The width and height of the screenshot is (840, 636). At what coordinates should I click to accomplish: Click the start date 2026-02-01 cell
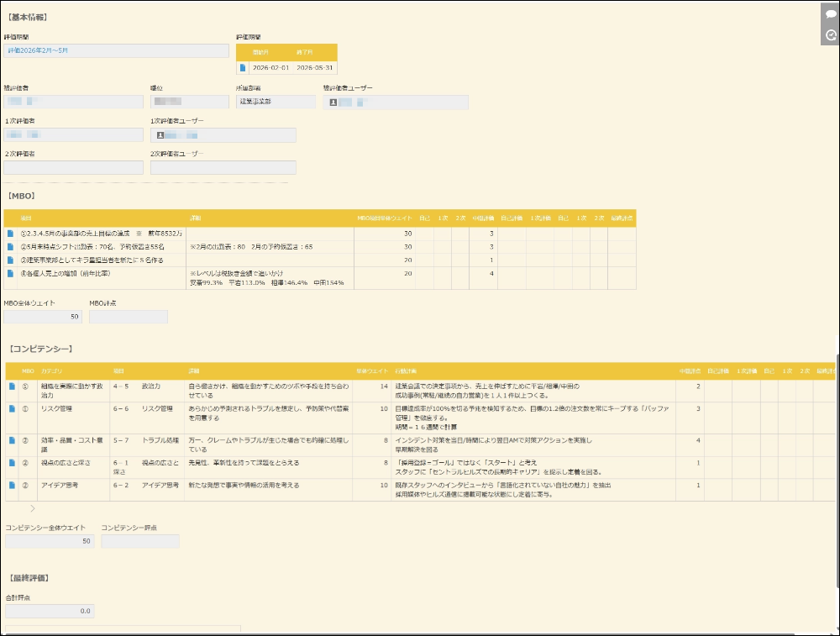(x=270, y=68)
